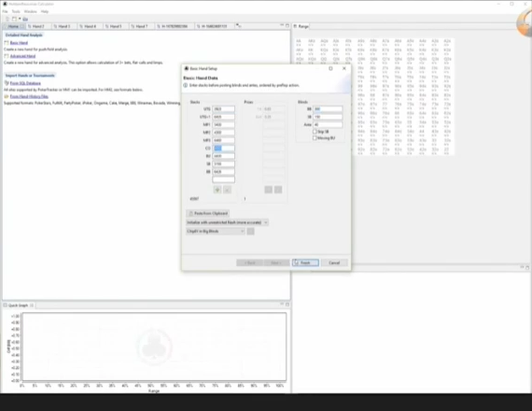The width and height of the screenshot is (532, 411).
Task: Maximize the hand editor tab area
Action: [287, 26]
